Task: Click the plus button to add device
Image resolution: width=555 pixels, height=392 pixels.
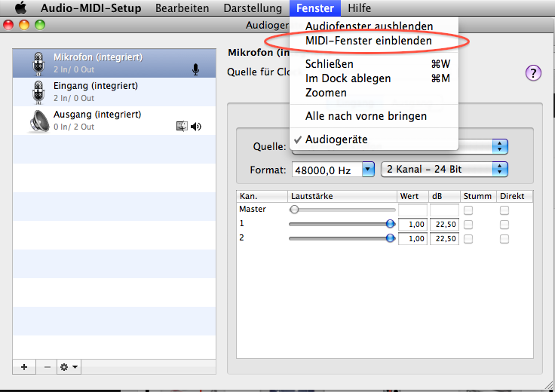Action: coord(24,367)
